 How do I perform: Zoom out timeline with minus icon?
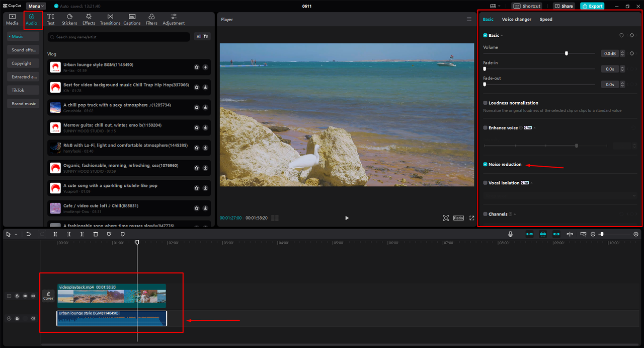click(593, 234)
